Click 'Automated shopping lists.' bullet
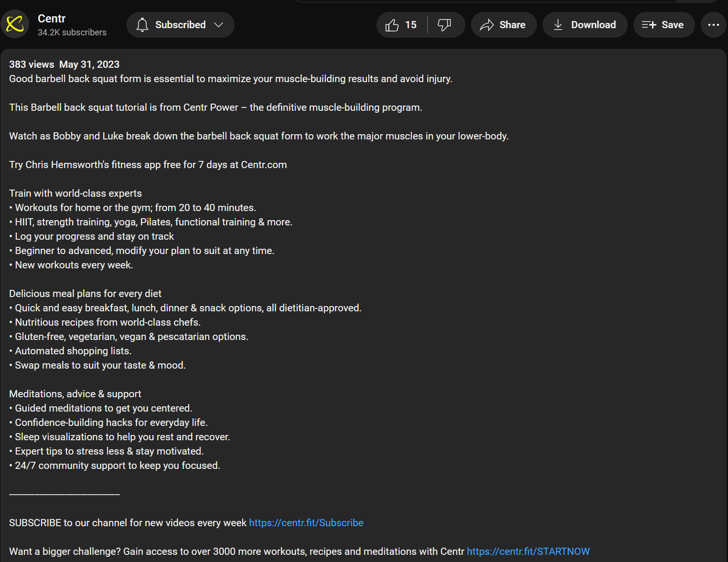This screenshot has height=562, width=728. click(70, 351)
